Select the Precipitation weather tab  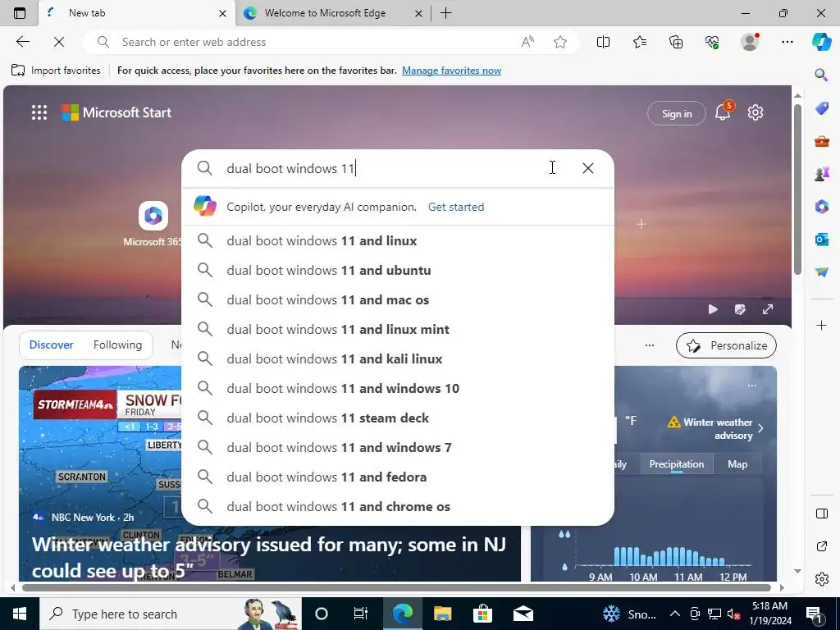(x=676, y=464)
